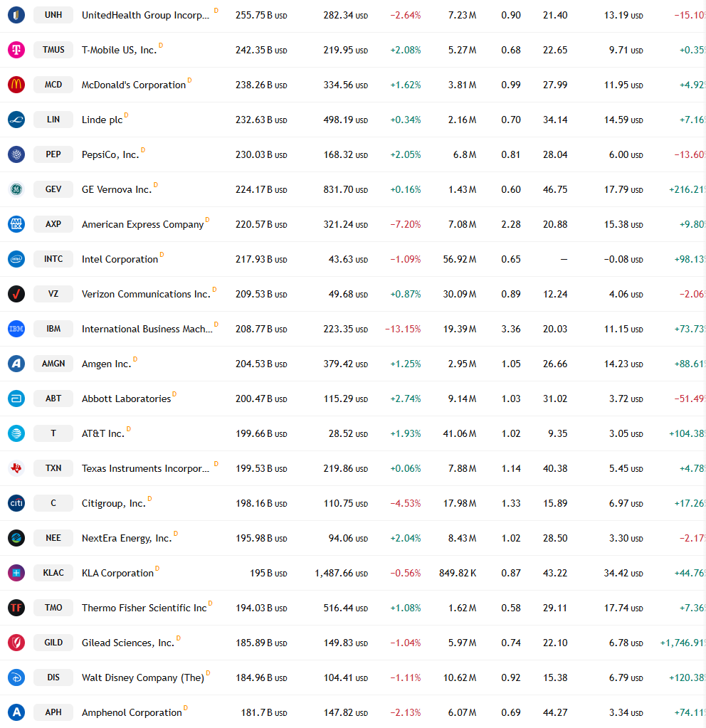The width and height of the screenshot is (706, 728).
Task: Open the GE Vernova Inc. link
Action: pos(117,189)
